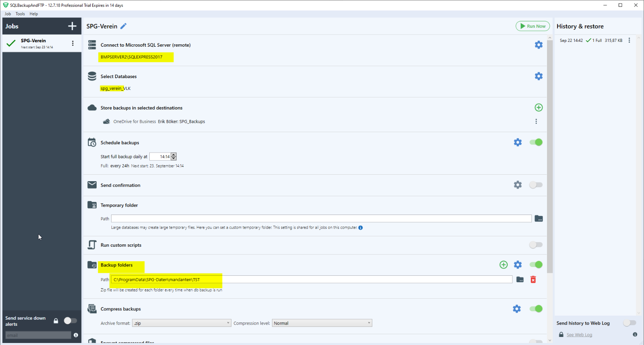Edit the SPG-Verein job name with the pencil
Viewport: 644px width, 345px height.
click(124, 26)
